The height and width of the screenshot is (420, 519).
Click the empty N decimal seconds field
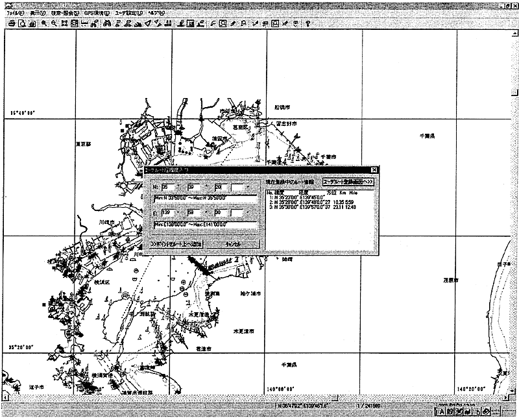(237, 188)
